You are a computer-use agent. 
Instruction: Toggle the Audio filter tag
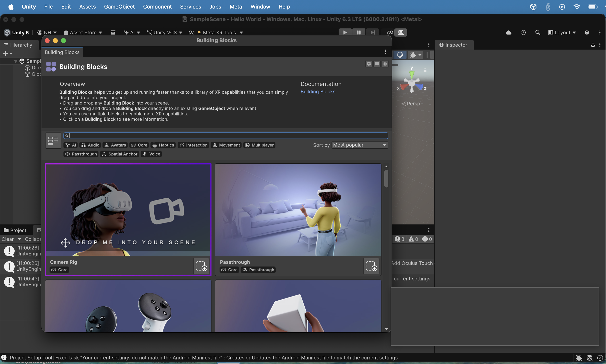(x=90, y=145)
